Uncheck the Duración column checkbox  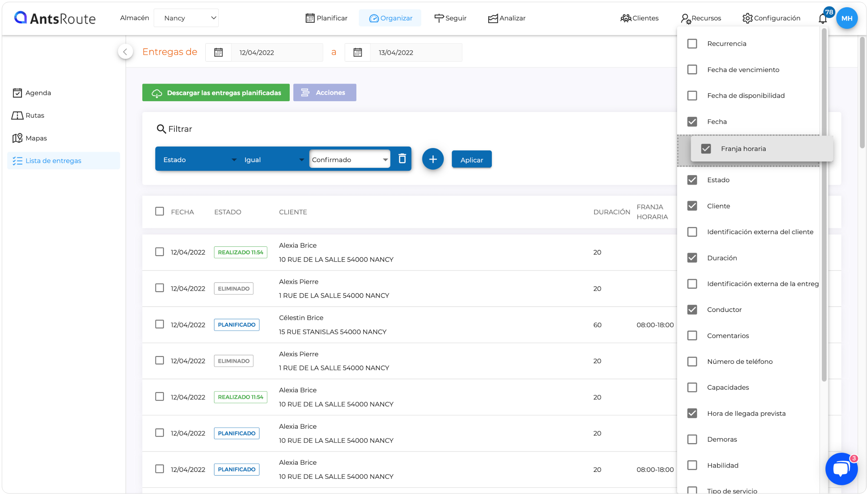[x=692, y=258]
